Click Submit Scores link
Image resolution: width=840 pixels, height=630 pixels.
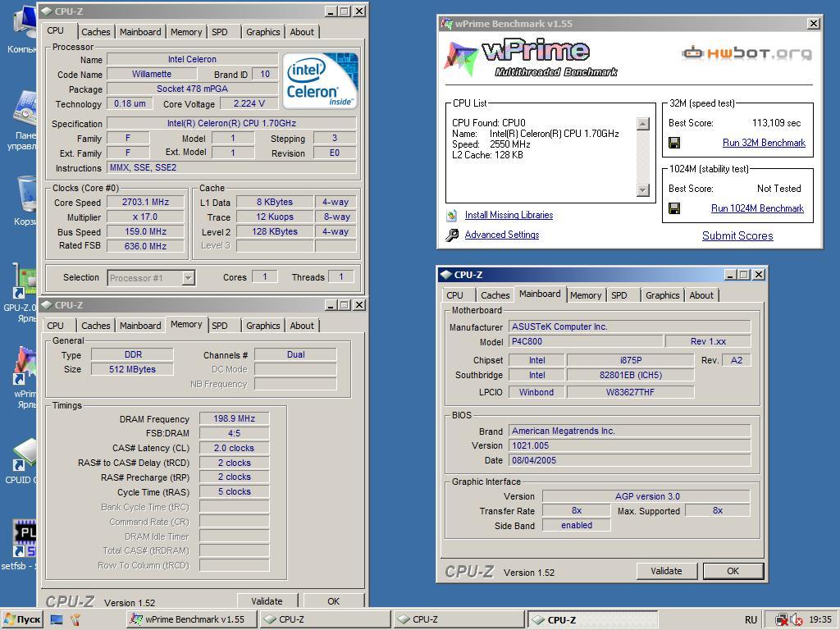(x=737, y=235)
